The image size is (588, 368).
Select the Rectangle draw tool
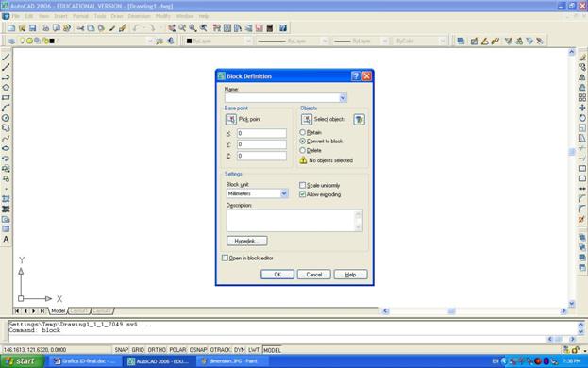point(6,97)
